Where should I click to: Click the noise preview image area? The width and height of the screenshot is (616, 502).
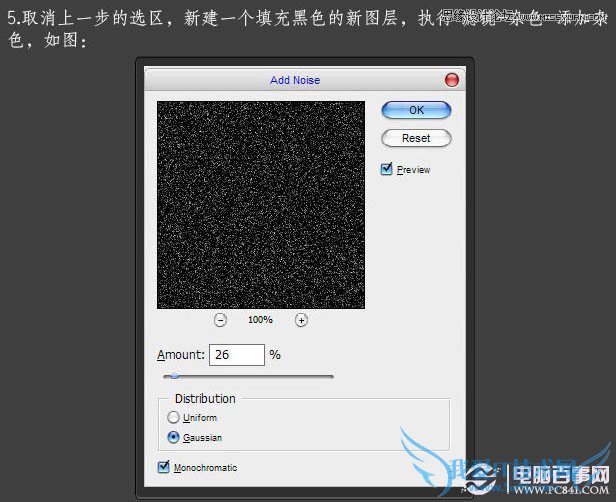(261, 205)
